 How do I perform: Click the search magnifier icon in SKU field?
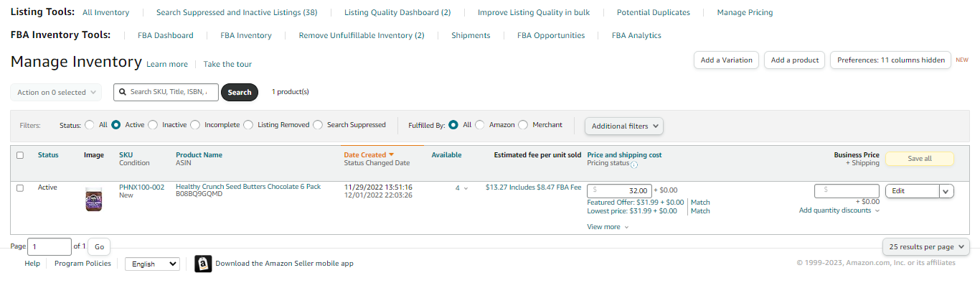tap(123, 92)
